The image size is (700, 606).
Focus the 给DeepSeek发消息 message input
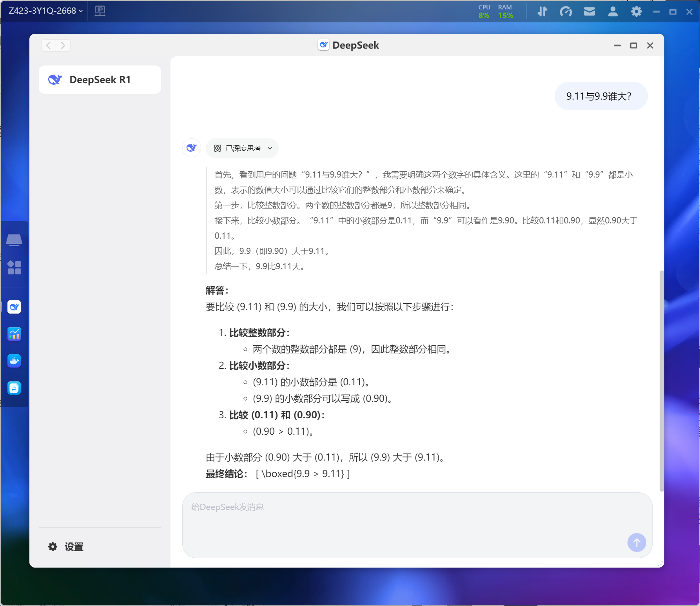click(417, 525)
